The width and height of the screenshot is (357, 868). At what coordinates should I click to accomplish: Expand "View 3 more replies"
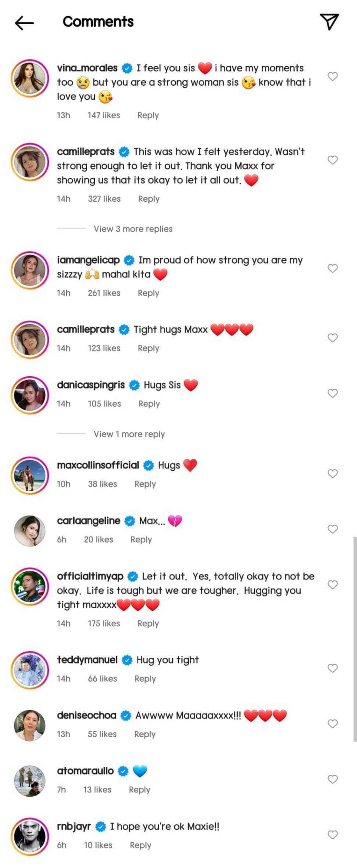click(133, 229)
